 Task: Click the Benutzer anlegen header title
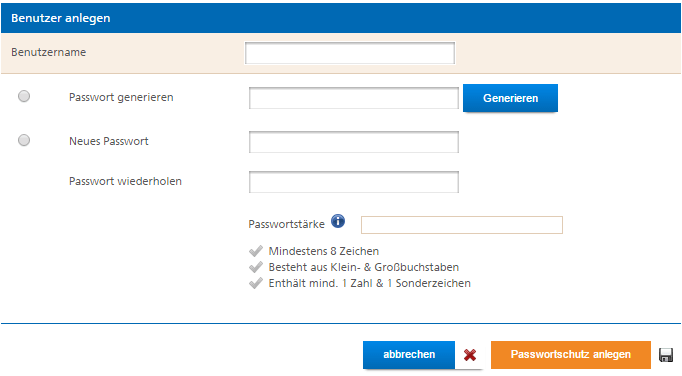60,18
